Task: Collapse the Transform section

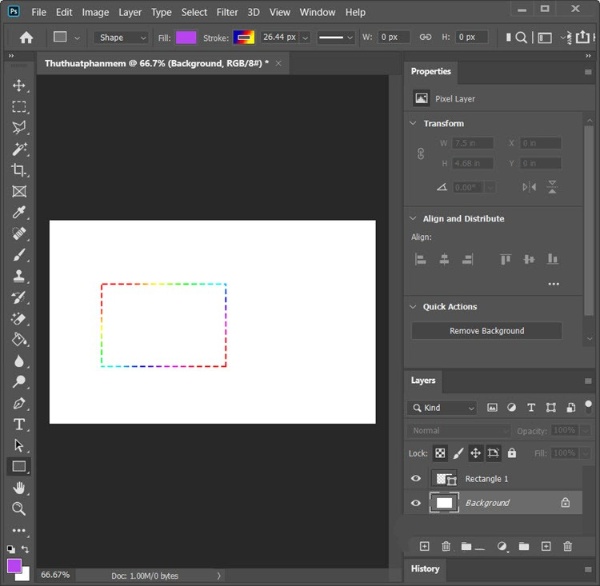Action: tap(413, 124)
